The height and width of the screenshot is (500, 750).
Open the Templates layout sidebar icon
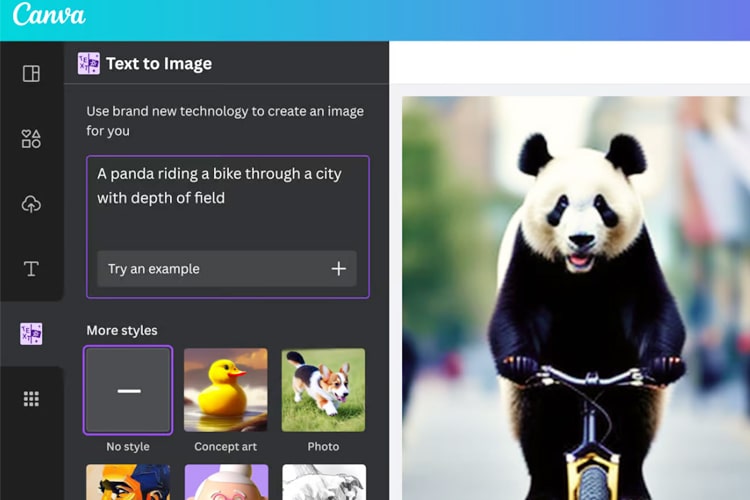[x=31, y=74]
